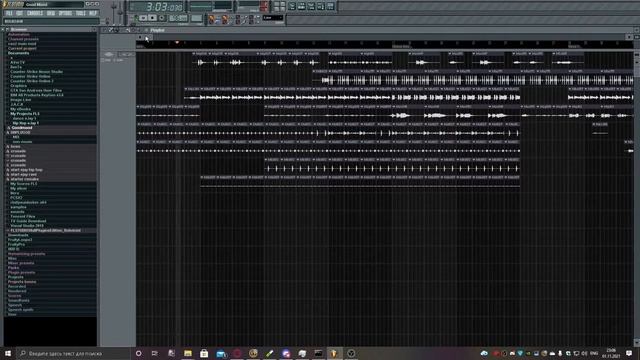Expand the Graphics folder

18,86
